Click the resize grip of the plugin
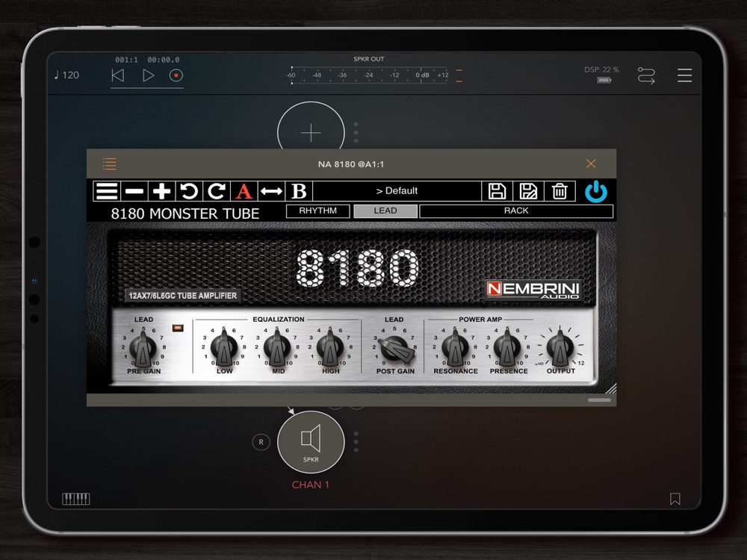The image size is (747, 560). click(611, 388)
